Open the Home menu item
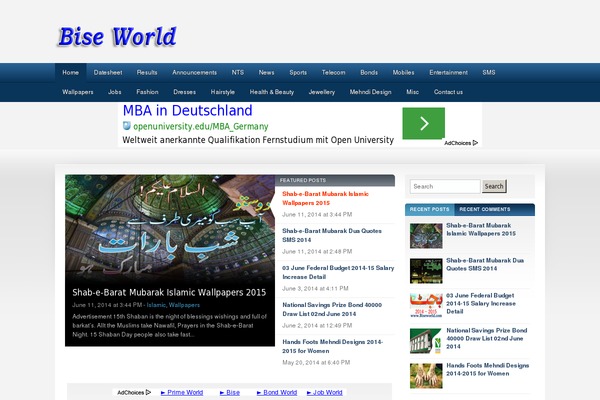600x400 pixels. 70,72
